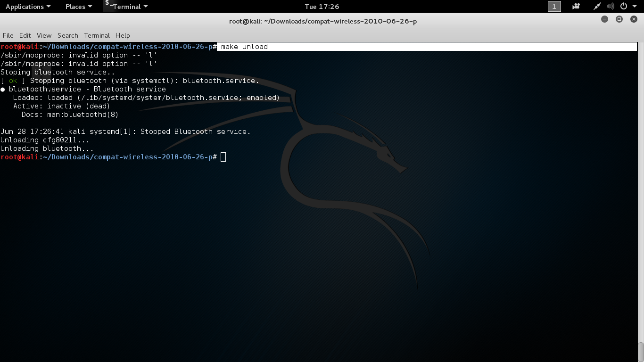Open the View menu
The image size is (644, 362).
coord(44,35)
